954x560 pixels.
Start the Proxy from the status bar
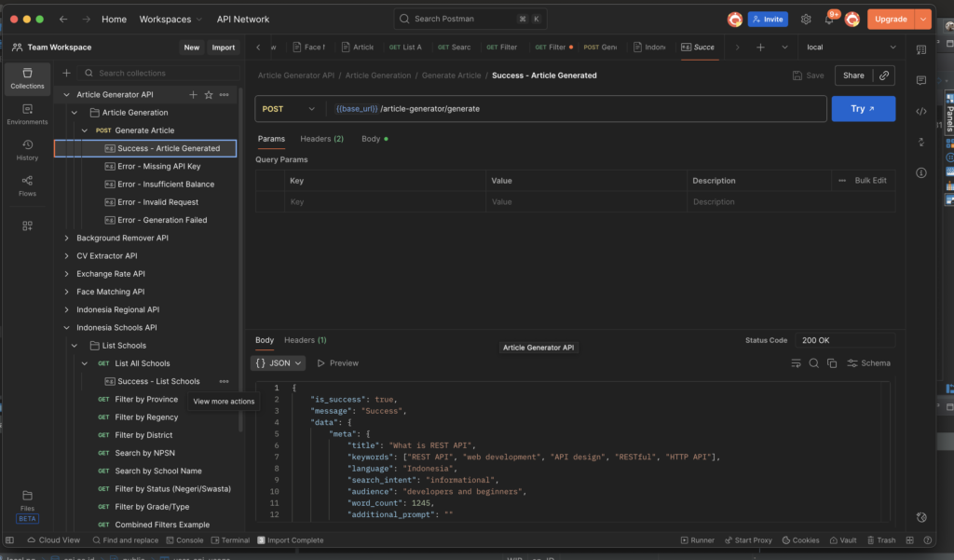(x=752, y=540)
